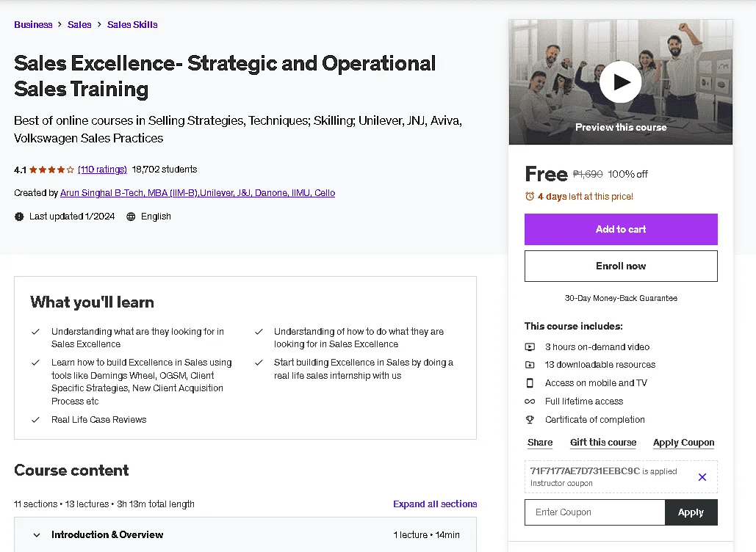Click the last updated badge icon
Viewport: 756px width, 552px height.
coord(19,217)
